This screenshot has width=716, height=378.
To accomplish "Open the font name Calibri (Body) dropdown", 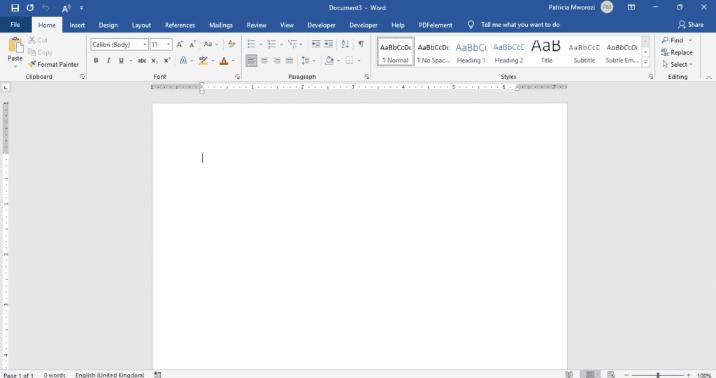I will pyautogui.click(x=145, y=44).
